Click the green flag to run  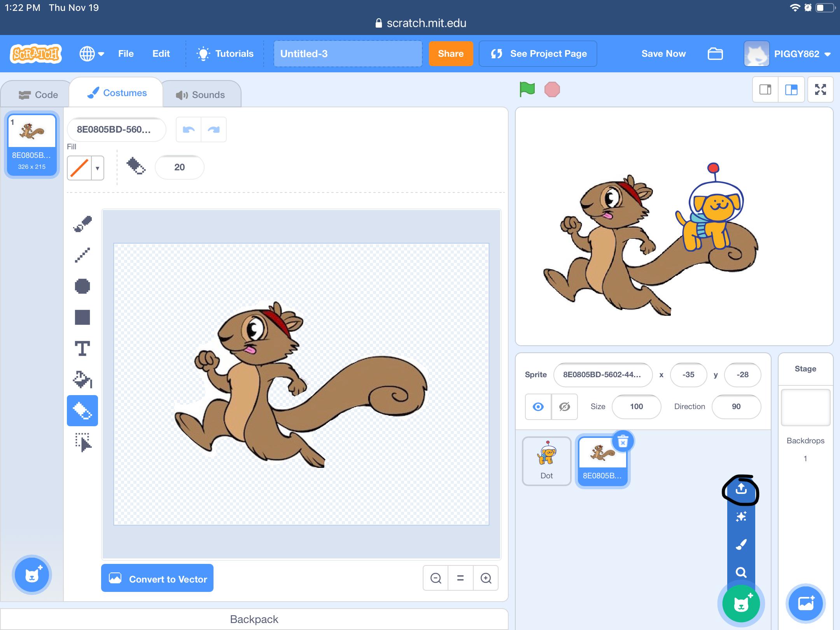[527, 89]
